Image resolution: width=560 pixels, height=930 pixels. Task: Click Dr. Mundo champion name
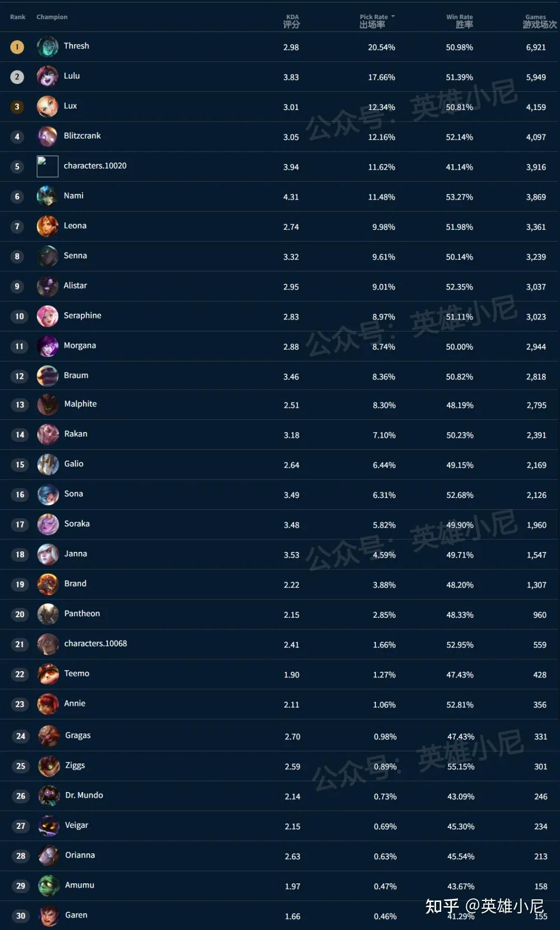[84, 795]
